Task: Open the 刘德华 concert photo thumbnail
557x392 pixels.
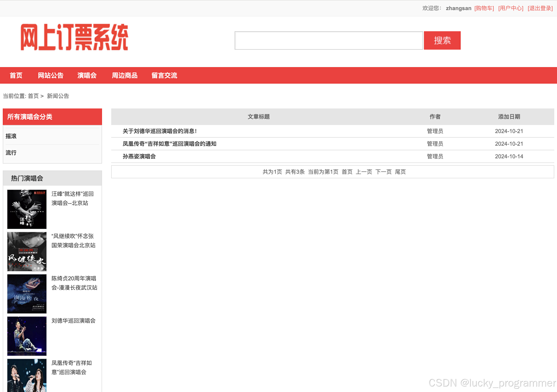Action: pos(27,336)
